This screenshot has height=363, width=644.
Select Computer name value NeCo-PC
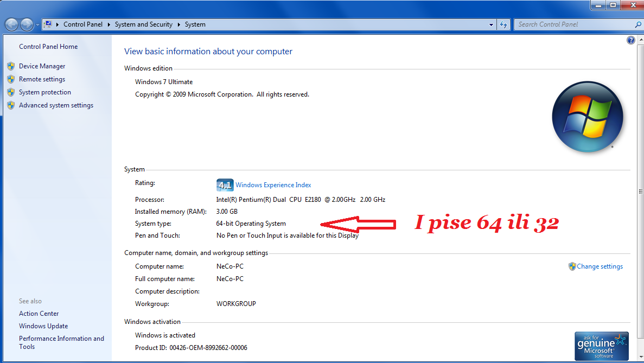230,266
